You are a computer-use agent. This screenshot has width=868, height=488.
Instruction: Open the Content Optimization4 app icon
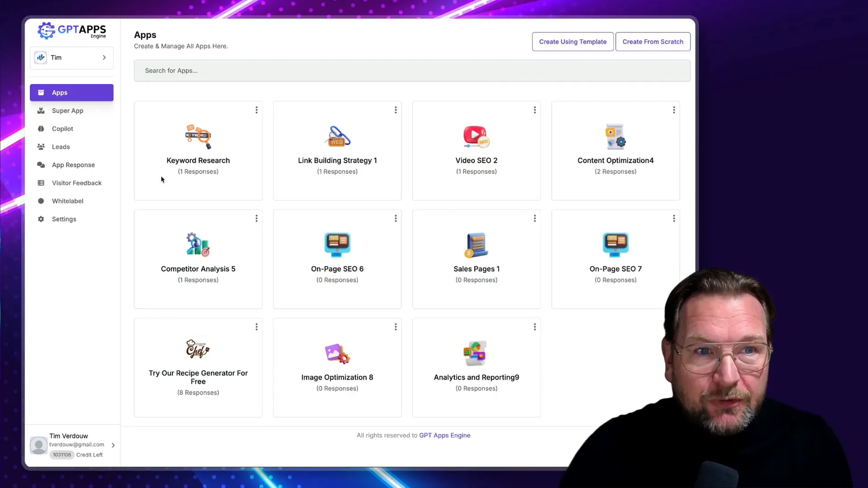tap(616, 137)
